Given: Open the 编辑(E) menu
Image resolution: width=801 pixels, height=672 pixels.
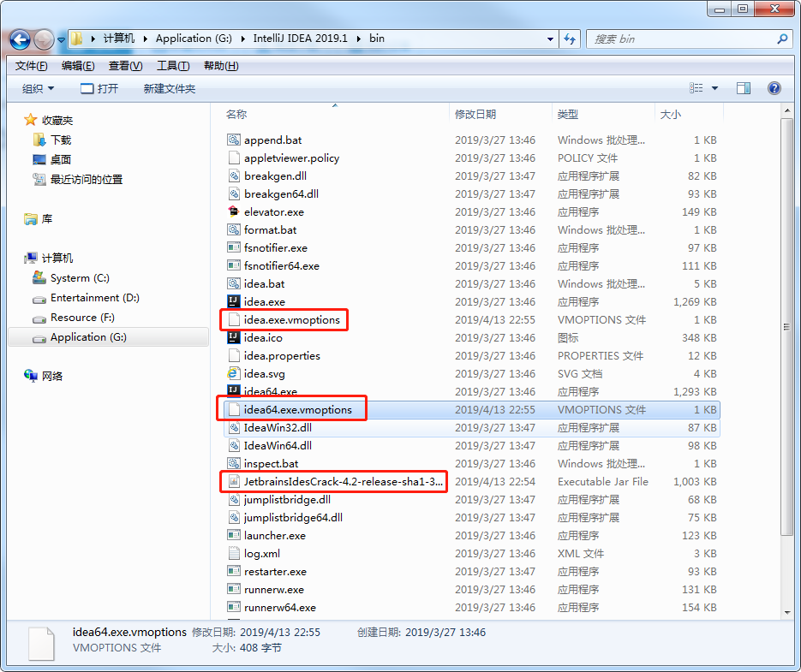Looking at the screenshot, I should coord(78,66).
